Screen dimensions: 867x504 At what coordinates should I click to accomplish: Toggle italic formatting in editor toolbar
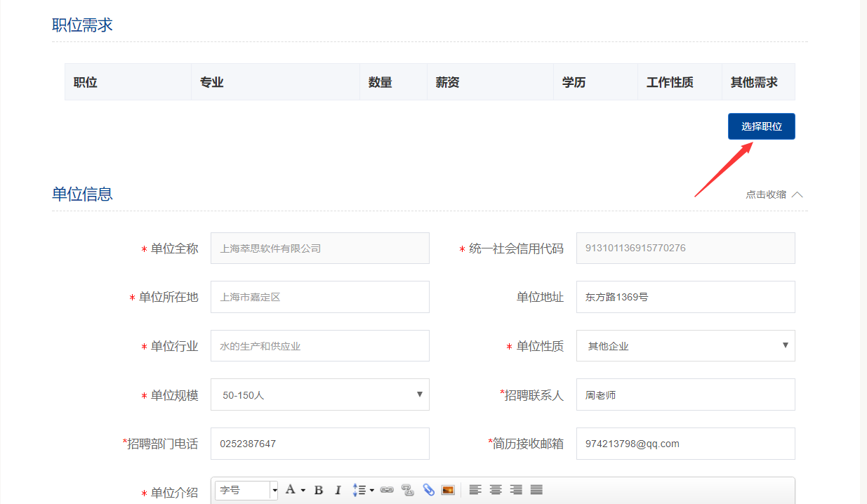tap(338, 490)
